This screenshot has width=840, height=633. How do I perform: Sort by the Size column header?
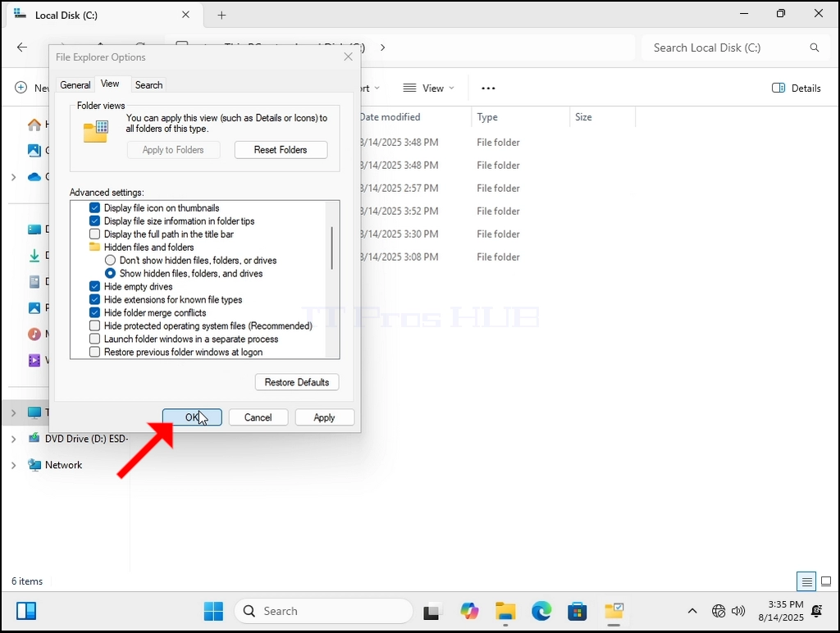click(x=602, y=116)
